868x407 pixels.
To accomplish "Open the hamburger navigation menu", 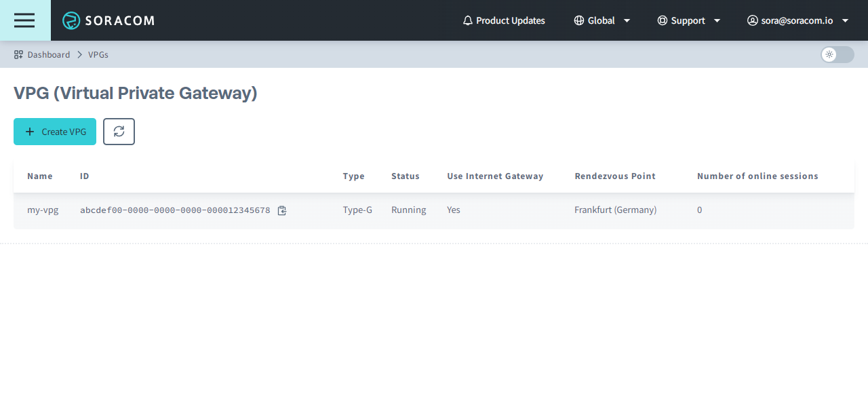I will tap(24, 20).
